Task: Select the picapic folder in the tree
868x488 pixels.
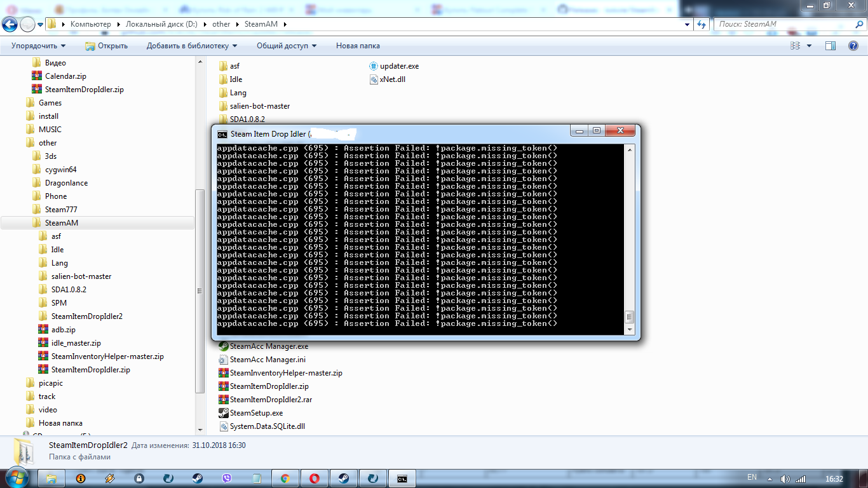Action: point(44,383)
